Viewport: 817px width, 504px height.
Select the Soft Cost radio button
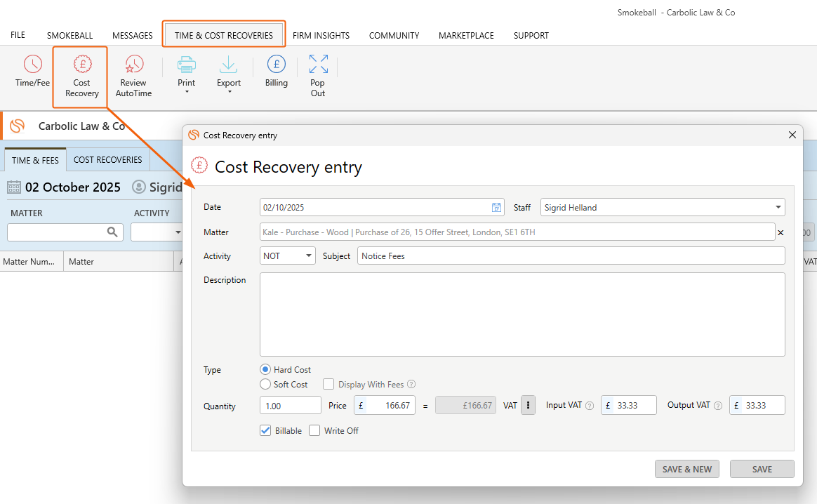point(265,384)
